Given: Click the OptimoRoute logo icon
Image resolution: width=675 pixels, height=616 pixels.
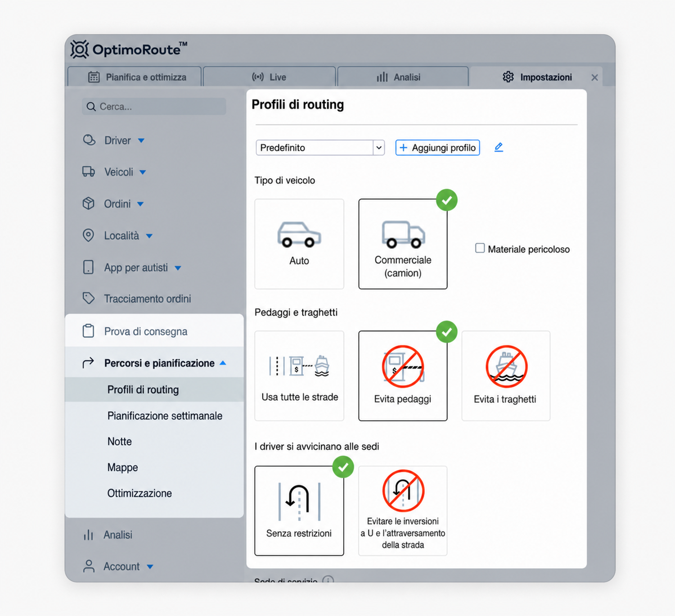Looking at the screenshot, I should pos(80,50).
